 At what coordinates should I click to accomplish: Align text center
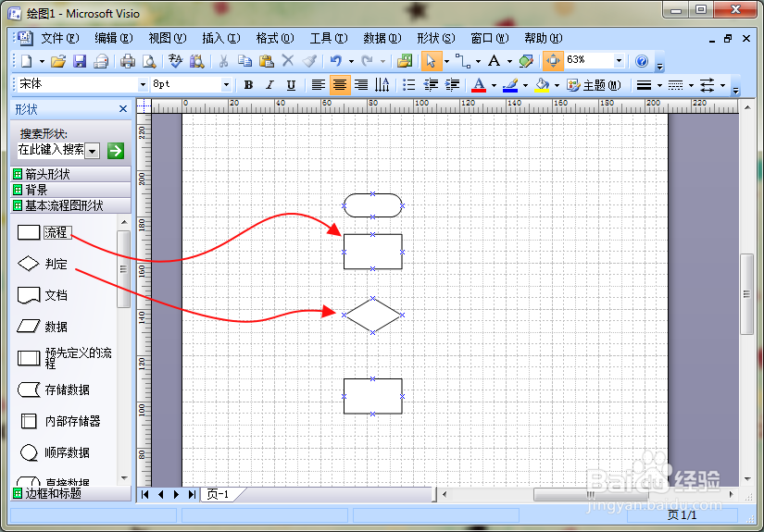(x=340, y=85)
